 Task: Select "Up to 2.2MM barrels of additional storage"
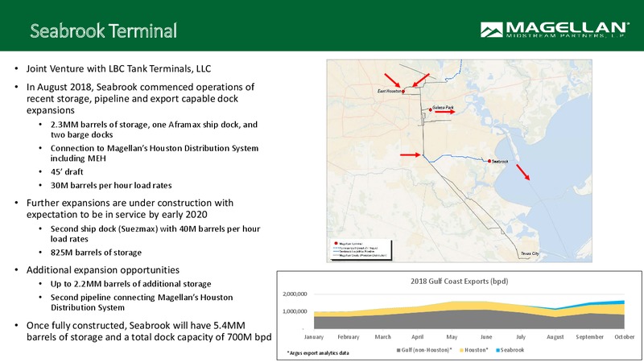tap(131, 284)
